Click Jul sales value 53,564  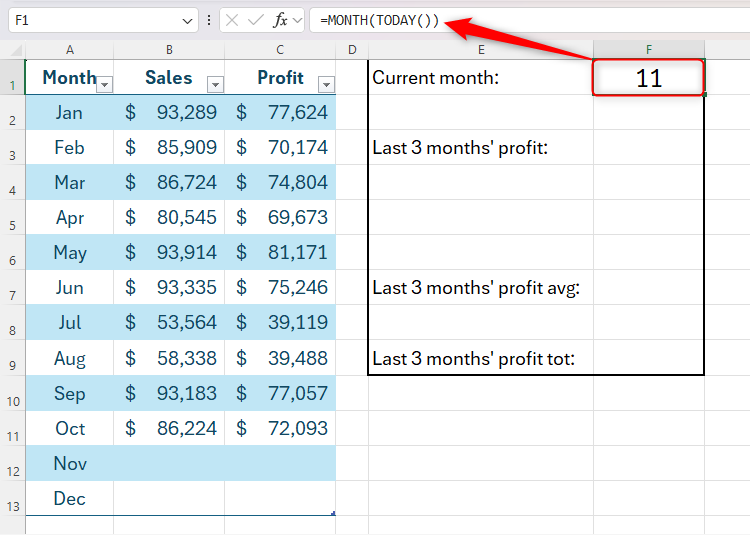[169, 322]
